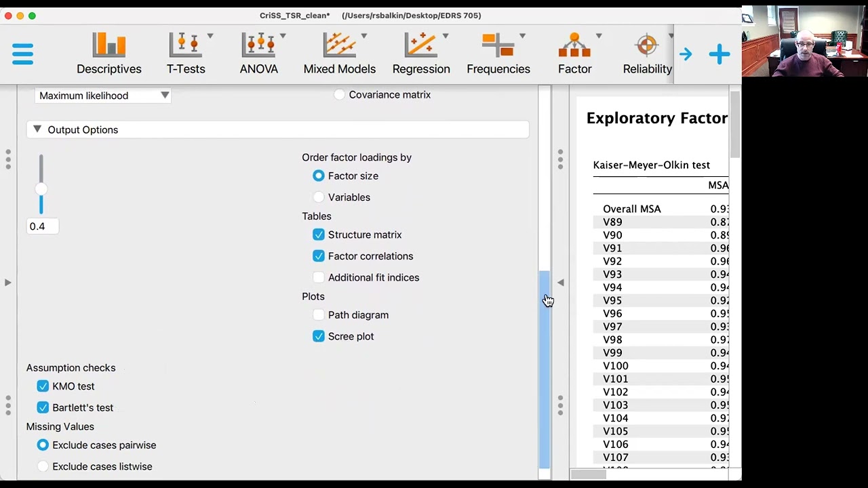868x488 pixels.
Task: Open the Frequencies module
Action: pyautogui.click(x=498, y=54)
